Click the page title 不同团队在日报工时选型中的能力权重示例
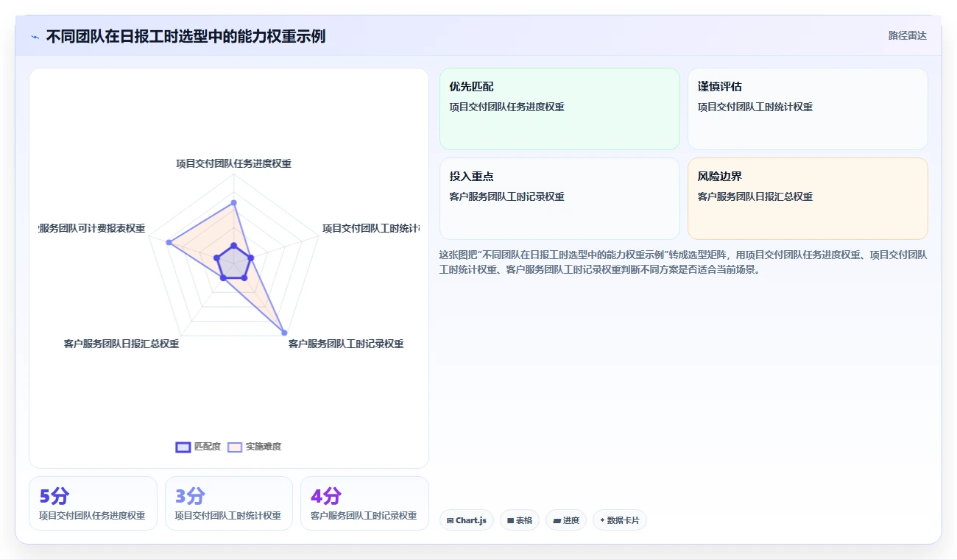The image size is (957, 560). tap(186, 36)
